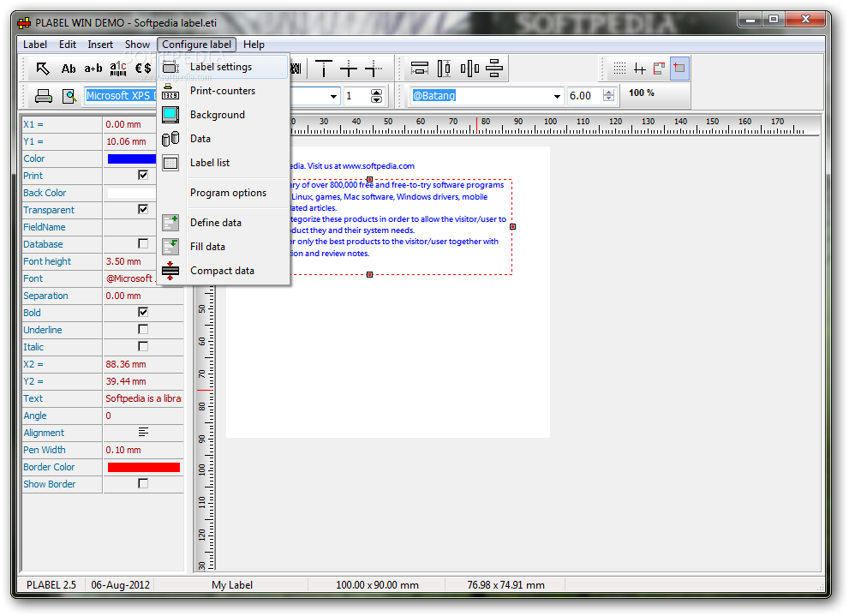Image resolution: width=849 pixels, height=616 pixels.
Task: Click the X2 value 88.36 mm
Action: coord(126,364)
